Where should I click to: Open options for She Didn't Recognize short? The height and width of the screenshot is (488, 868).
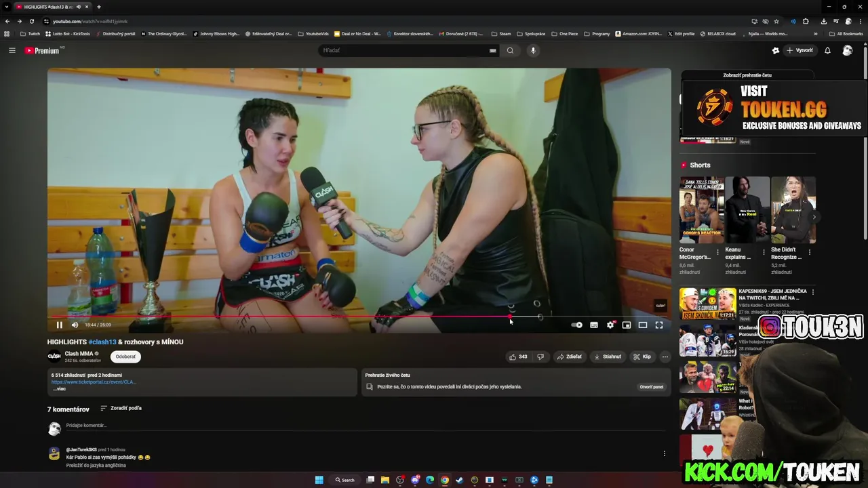[x=809, y=252]
